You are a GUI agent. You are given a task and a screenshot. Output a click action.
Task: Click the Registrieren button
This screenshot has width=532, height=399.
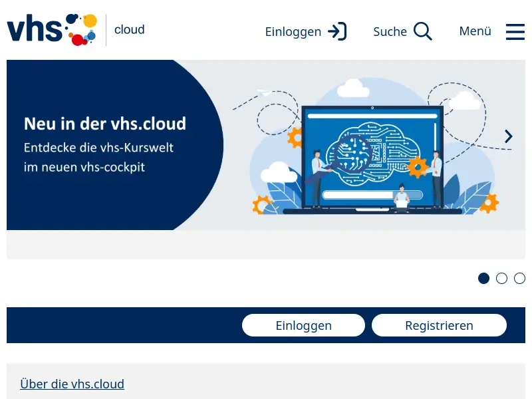(x=439, y=325)
